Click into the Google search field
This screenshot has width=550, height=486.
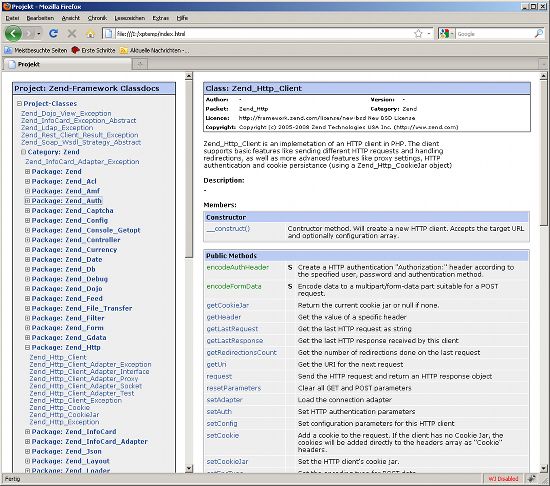tap(495, 34)
